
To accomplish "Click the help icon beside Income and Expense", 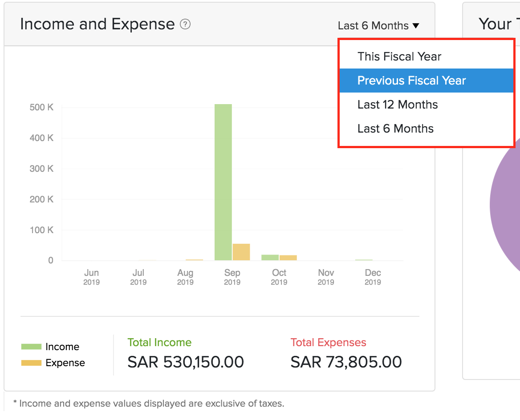I will coord(185,24).
